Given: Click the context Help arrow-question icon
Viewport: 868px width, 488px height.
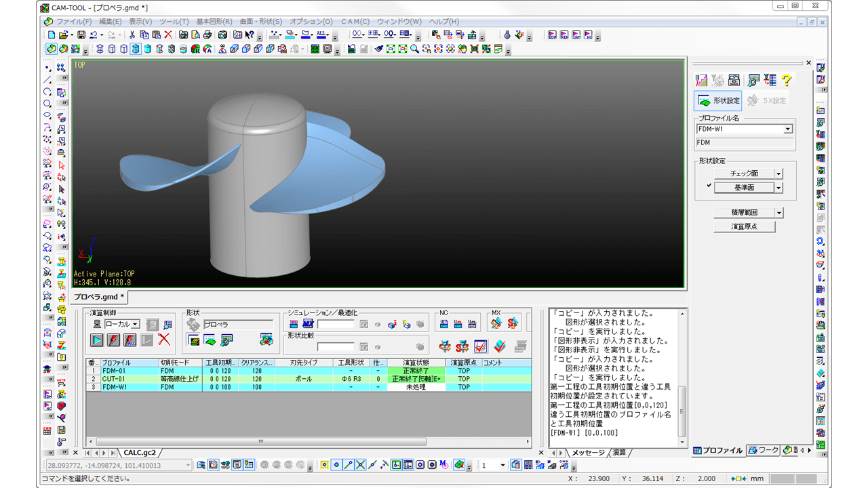Looking at the screenshot, I should (x=250, y=35).
